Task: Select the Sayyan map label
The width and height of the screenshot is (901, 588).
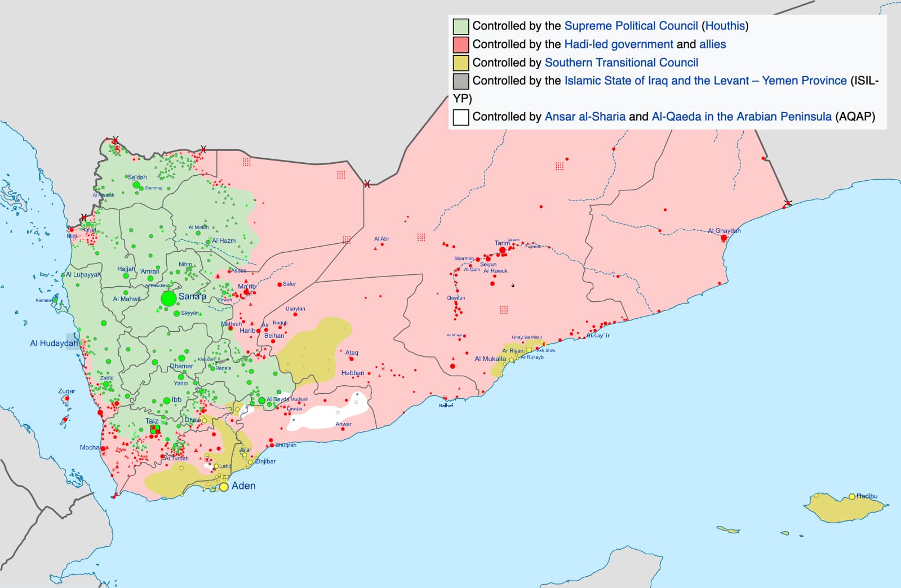Action: coord(190,313)
